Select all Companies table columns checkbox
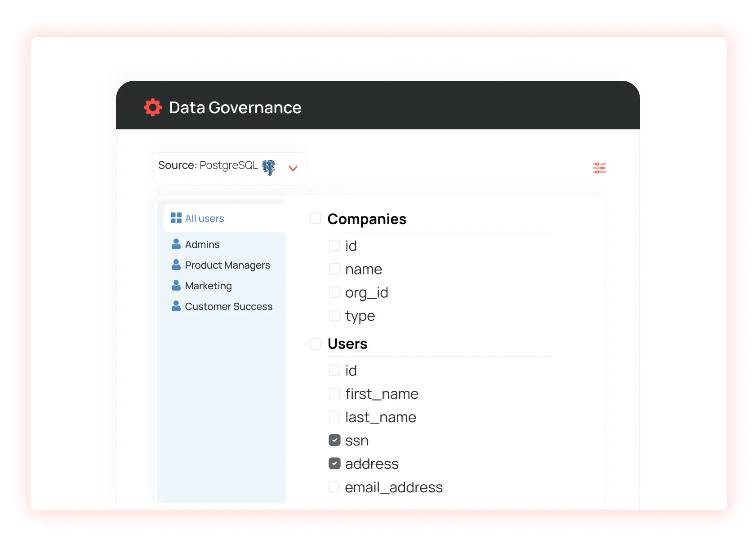 [x=316, y=219]
